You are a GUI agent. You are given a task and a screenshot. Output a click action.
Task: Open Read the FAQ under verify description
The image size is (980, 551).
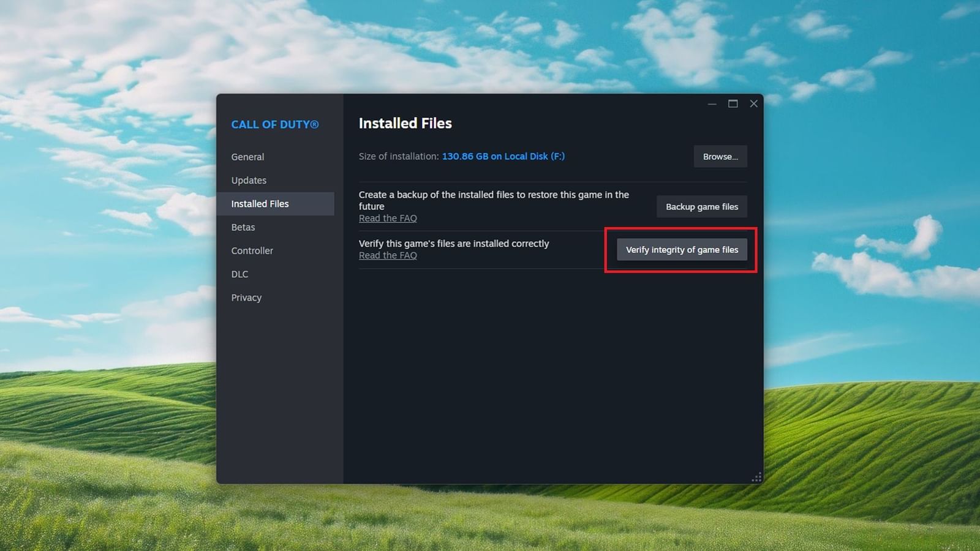388,255
